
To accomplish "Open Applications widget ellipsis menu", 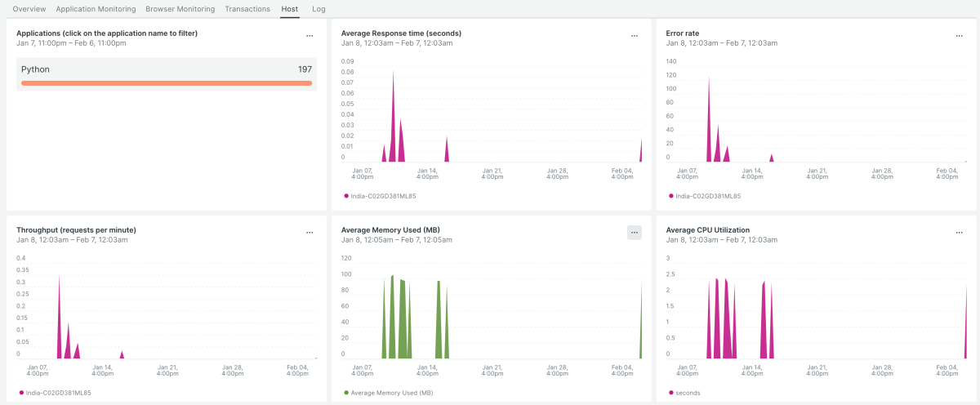I will tap(310, 36).
